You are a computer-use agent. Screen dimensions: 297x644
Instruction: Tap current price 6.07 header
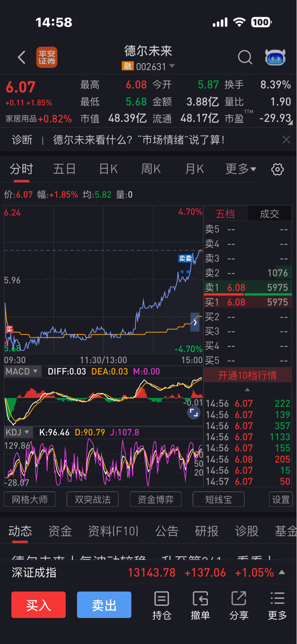[20, 87]
